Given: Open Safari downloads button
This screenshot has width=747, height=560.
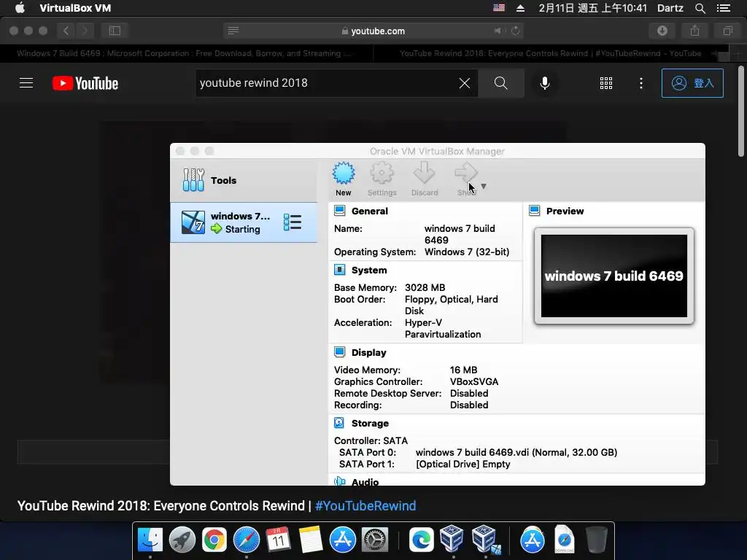Looking at the screenshot, I should click(x=662, y=31).
